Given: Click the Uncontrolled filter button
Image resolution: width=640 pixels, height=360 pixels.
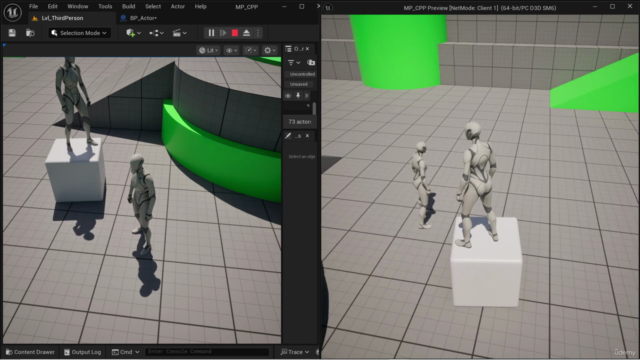Looking at the screenshot, I should pyautogui.click(x=300, y=74).
